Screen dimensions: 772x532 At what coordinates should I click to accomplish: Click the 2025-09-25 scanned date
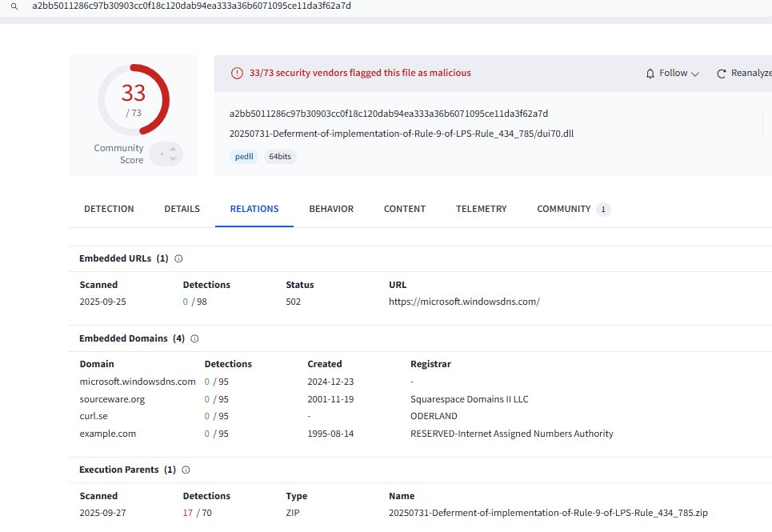click(103, 302)
